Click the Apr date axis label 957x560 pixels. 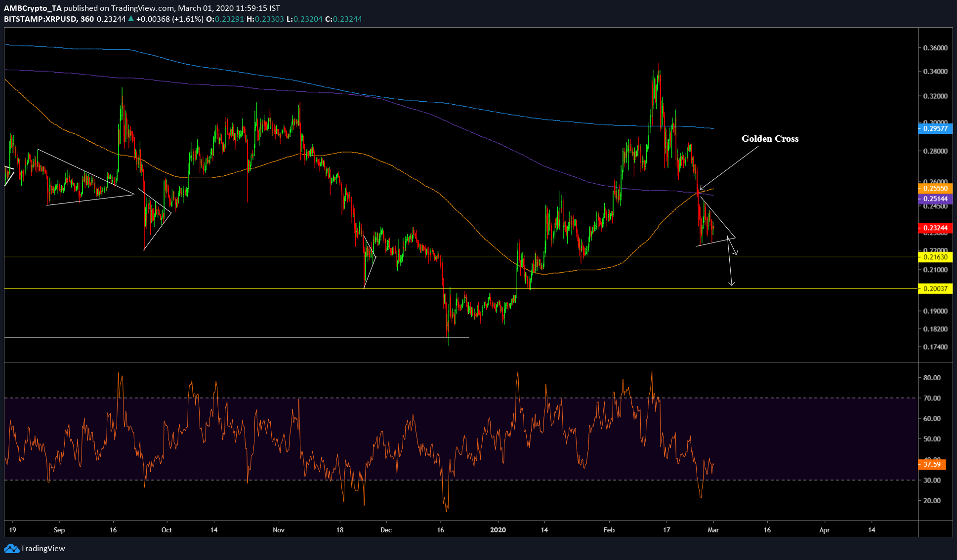[x=824, y=530]
